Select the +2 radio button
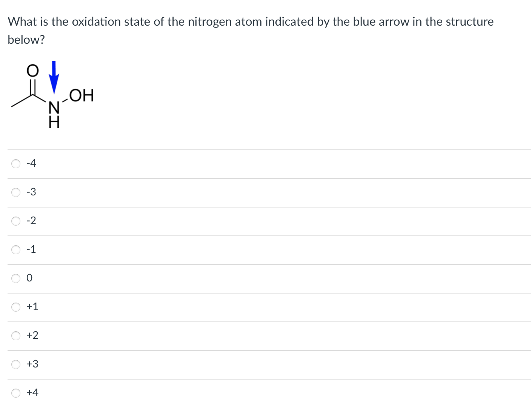532x412 pixels. pos(16,335)
